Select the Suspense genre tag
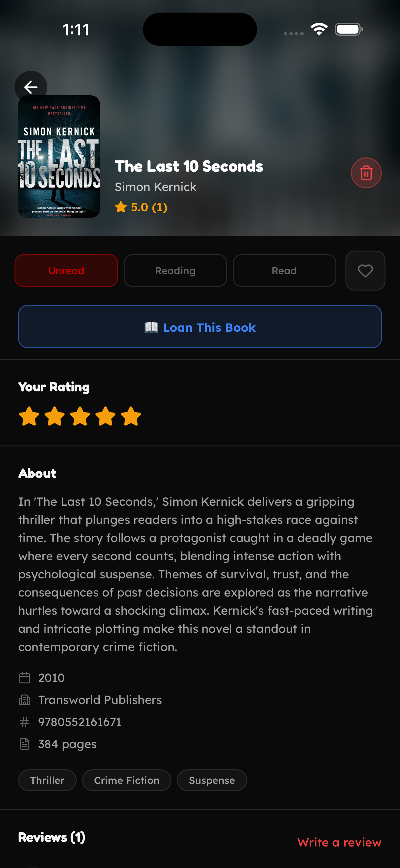The image size is (400, 868). pos(212,781)
